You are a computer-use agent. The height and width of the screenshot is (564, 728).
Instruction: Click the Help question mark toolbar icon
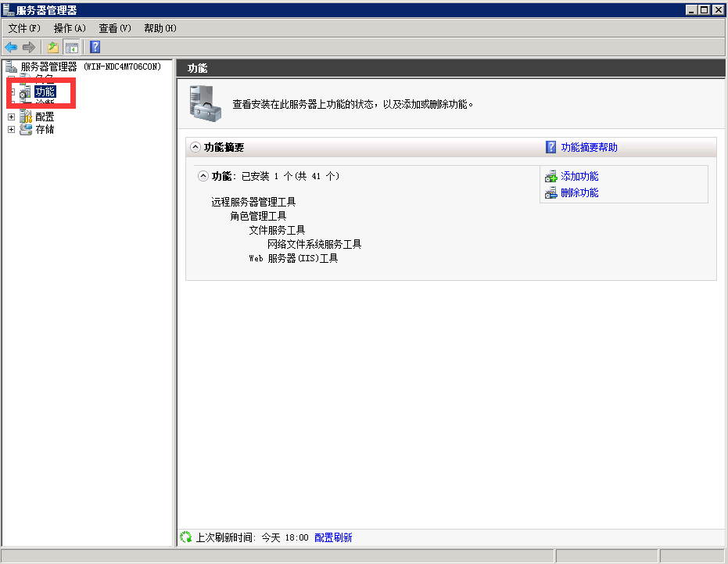95,47
